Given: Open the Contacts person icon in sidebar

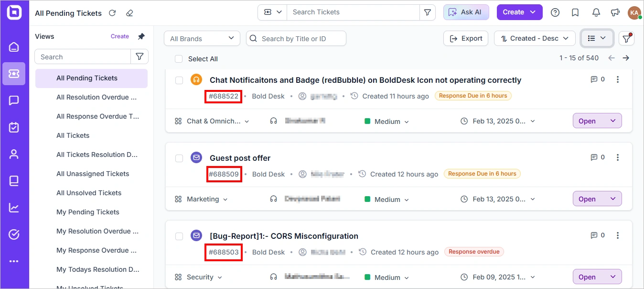Looking at the screenshot, I should pos(14,154).
